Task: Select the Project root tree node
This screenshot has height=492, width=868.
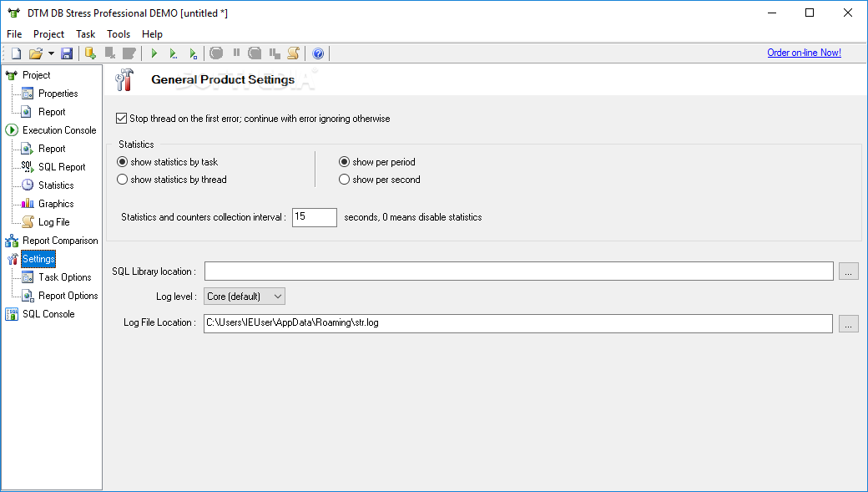Action: pos(37,75)
